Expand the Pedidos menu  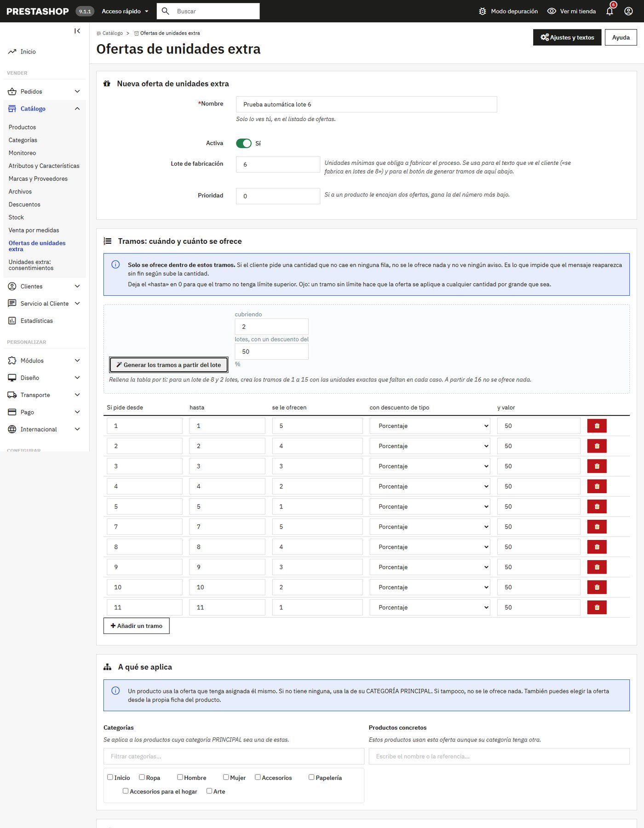click(x=44, y=92)
